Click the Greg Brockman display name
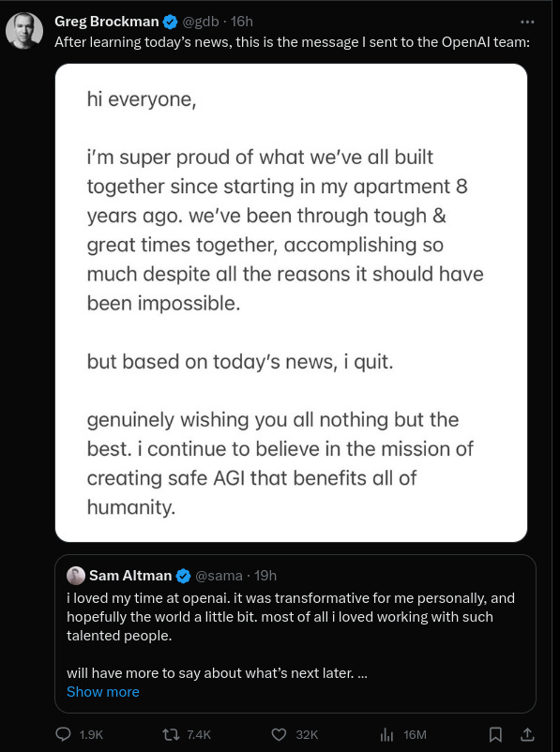 (107, 22)
